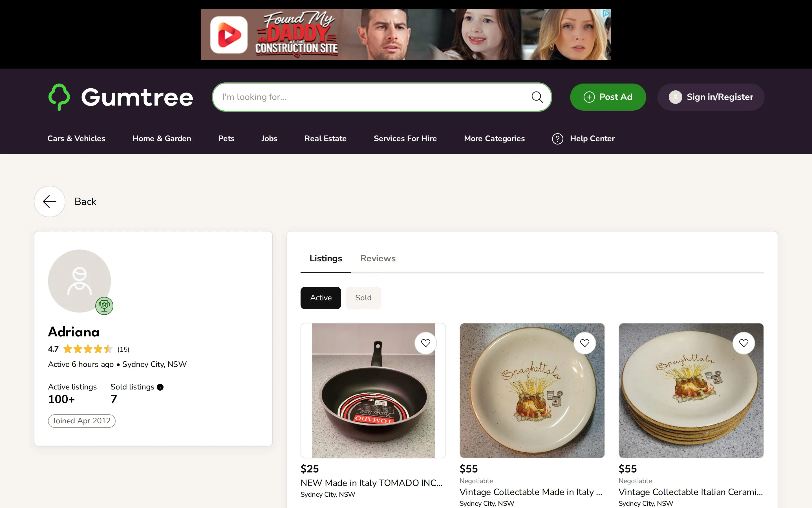Click the green trophy badge on avatar
812x508 pixels.
coord(104,306)
